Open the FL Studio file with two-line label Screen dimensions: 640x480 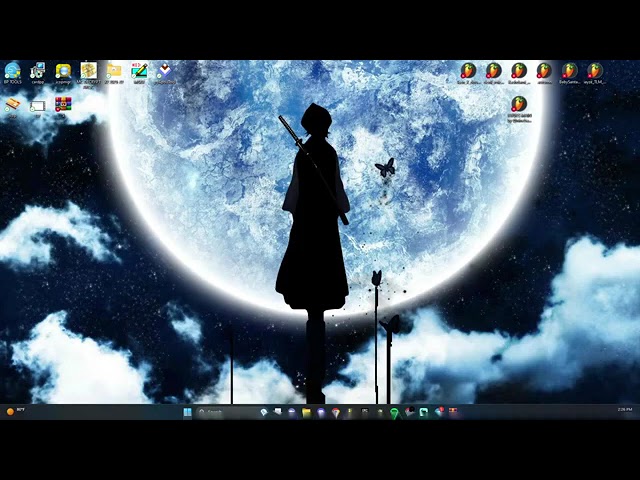pyautogui.click(x=519, y=109)
